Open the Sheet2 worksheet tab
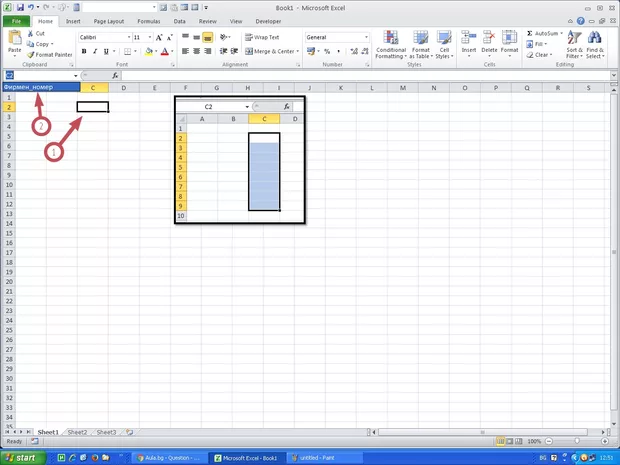Viewport: 620px width, 465px height. pos(76,432)
